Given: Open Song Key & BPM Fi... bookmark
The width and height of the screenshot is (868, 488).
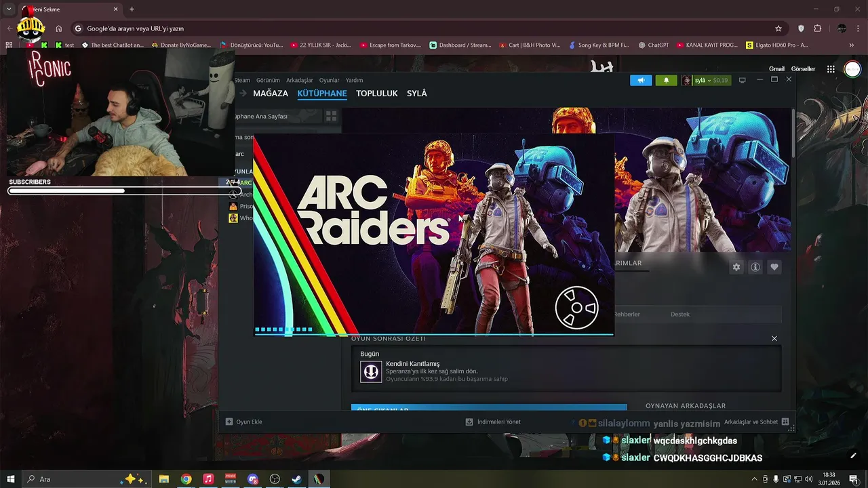Looking at the screenshot, I should [x=598, y=45].
